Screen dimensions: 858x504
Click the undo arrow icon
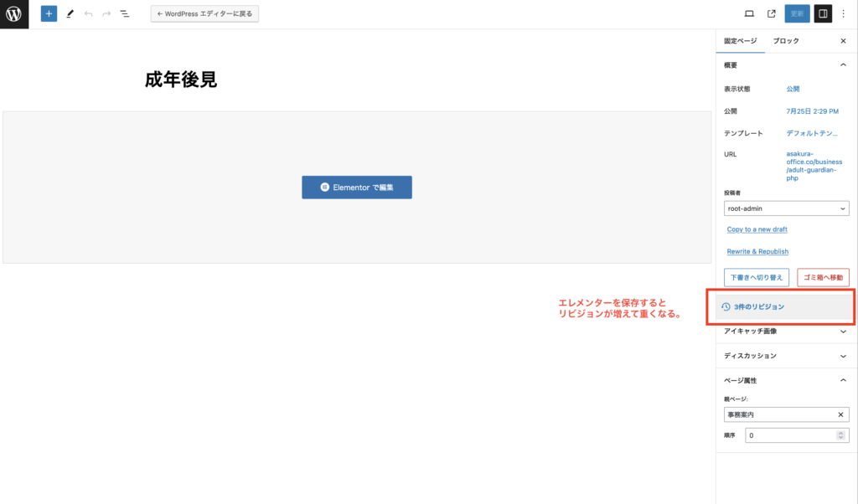point(89,14)
